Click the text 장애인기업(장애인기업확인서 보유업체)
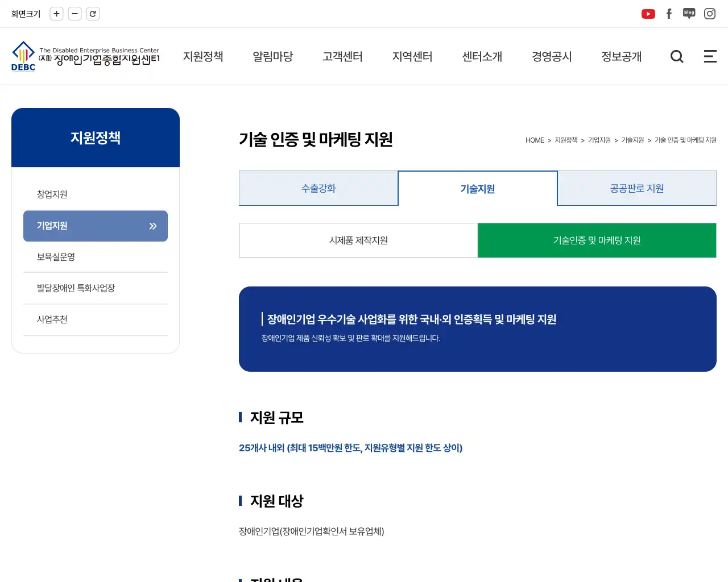This screenshot has width=728, height=582. pos(312,531)
